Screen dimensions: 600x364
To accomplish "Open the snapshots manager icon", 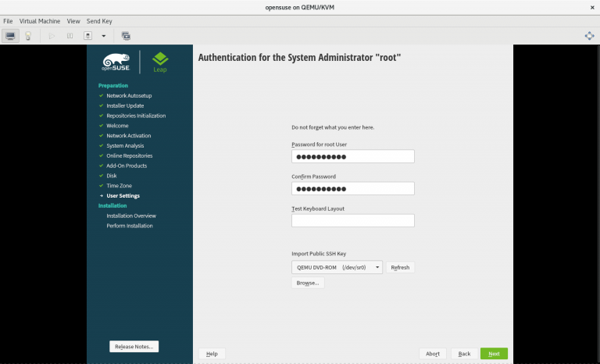I will pos(126,36).
